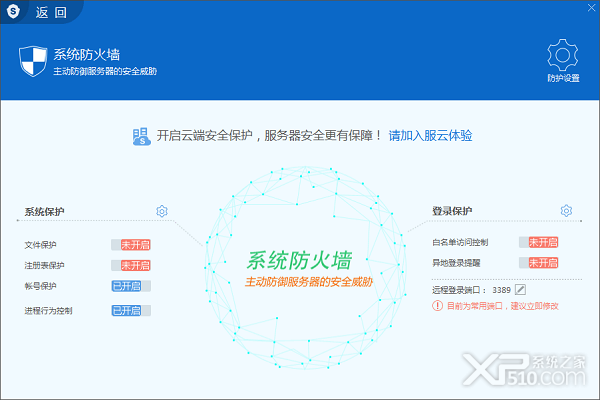600x400 pixels.
Task: Click the 异地登录提醒 label
Action: point(456,263)
